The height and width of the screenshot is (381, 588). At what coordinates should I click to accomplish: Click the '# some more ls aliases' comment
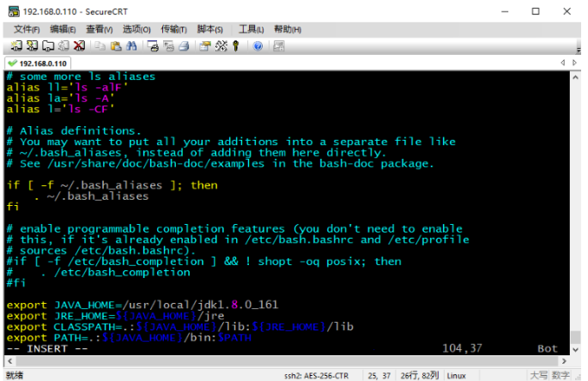coord(81,76)
